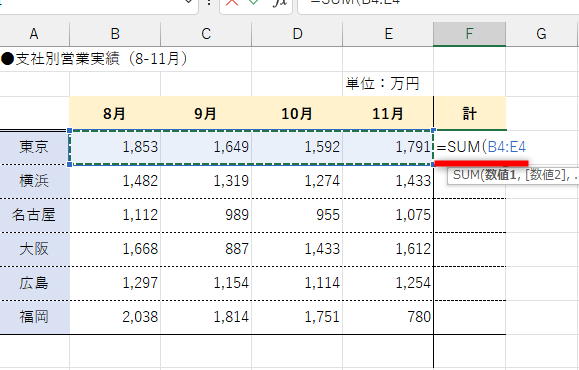Click the 大阪 row label
Image resolution: width=579 pixels, height=370 pixels.
(34, 249)
